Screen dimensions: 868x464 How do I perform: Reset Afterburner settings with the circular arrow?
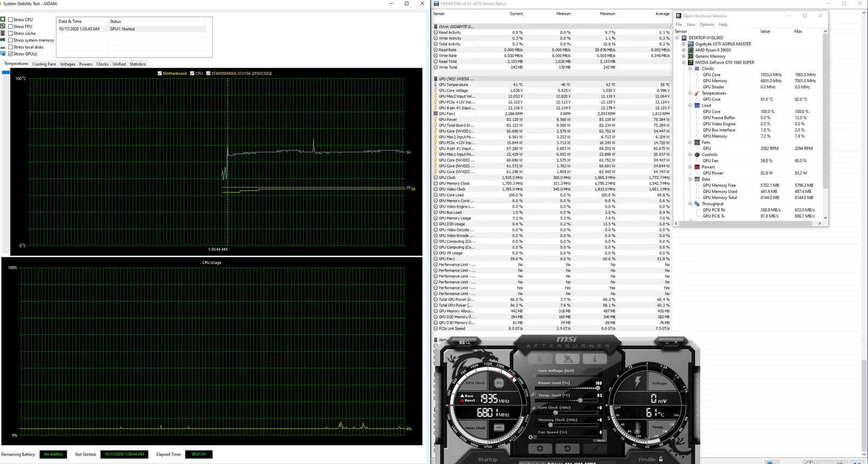tap(567, 449)
